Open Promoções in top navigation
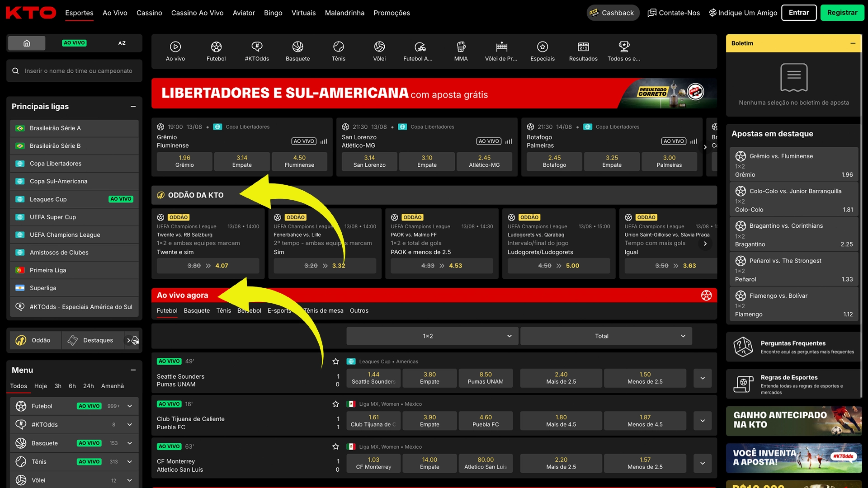 click(x=392, y=13)
